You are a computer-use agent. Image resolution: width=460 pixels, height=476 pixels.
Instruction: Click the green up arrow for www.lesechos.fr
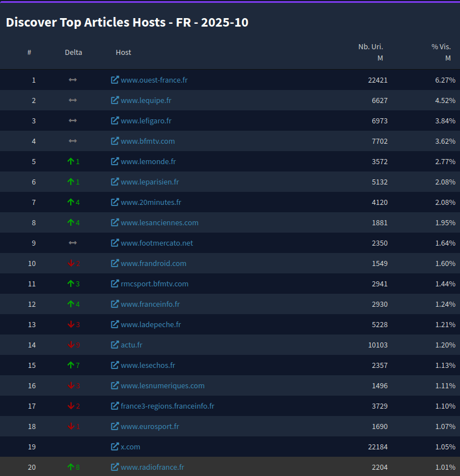71,365
